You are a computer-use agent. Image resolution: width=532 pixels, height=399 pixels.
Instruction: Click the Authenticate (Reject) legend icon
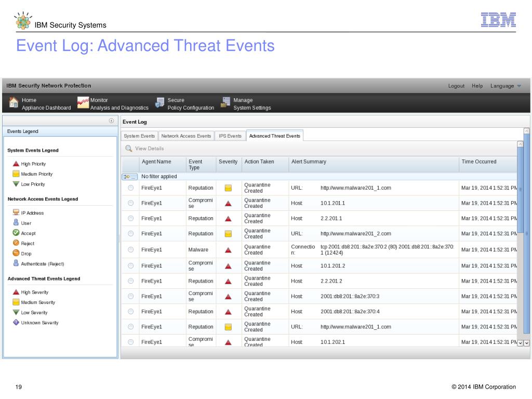coord(16,263)
